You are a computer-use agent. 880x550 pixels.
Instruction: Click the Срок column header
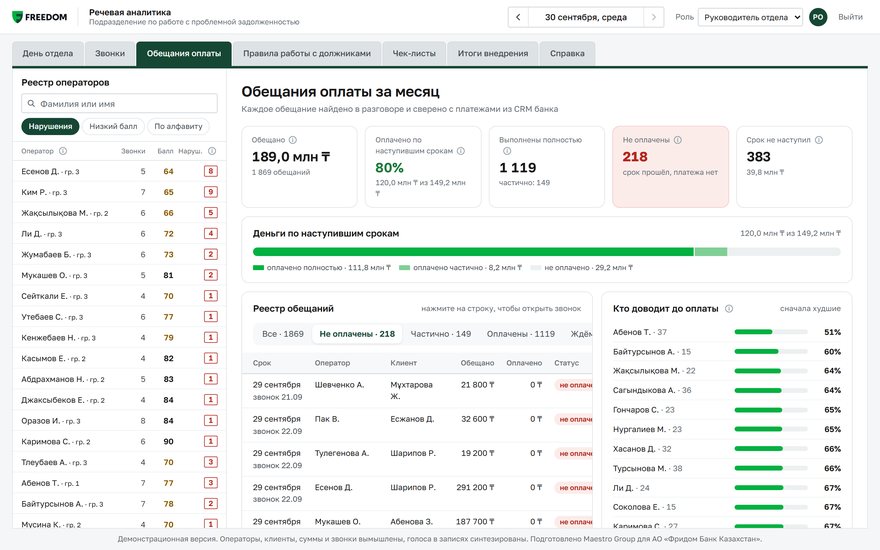[262, 363]
